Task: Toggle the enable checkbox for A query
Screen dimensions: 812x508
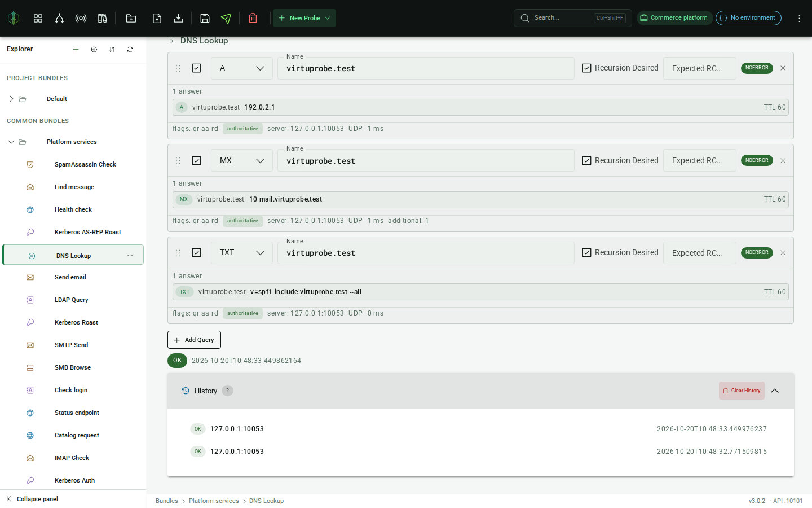Action: 196,68
